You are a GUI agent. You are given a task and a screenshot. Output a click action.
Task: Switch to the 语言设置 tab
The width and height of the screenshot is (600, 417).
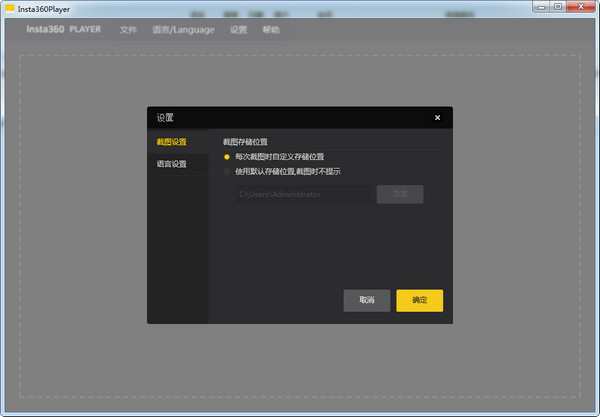click(172, 164)
